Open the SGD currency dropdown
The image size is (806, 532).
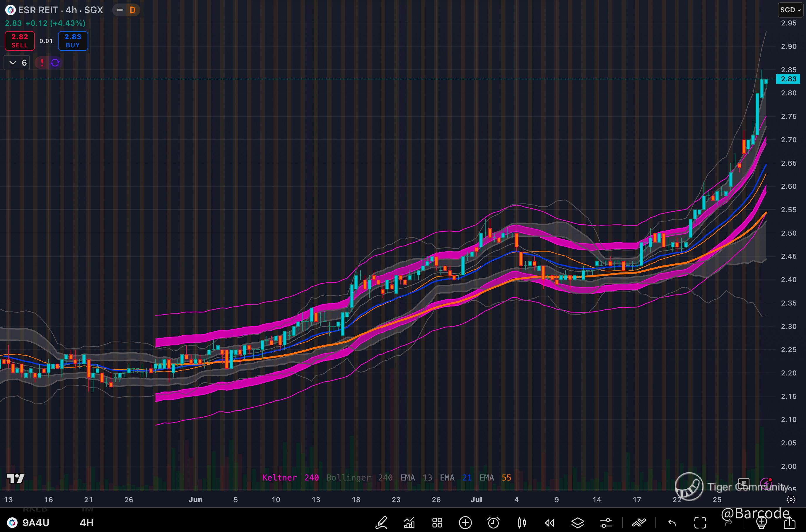tap(790, 10)
